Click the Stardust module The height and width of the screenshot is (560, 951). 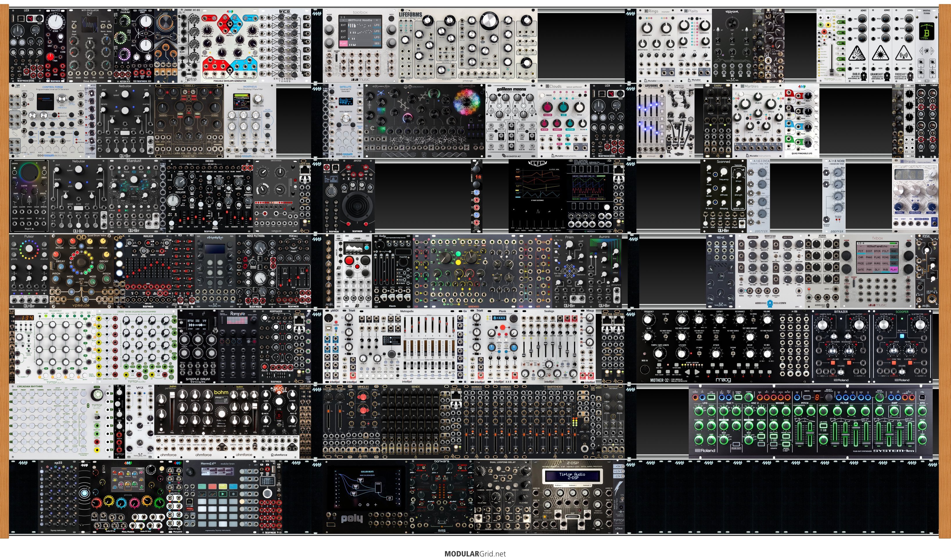[x=133, y=196]
